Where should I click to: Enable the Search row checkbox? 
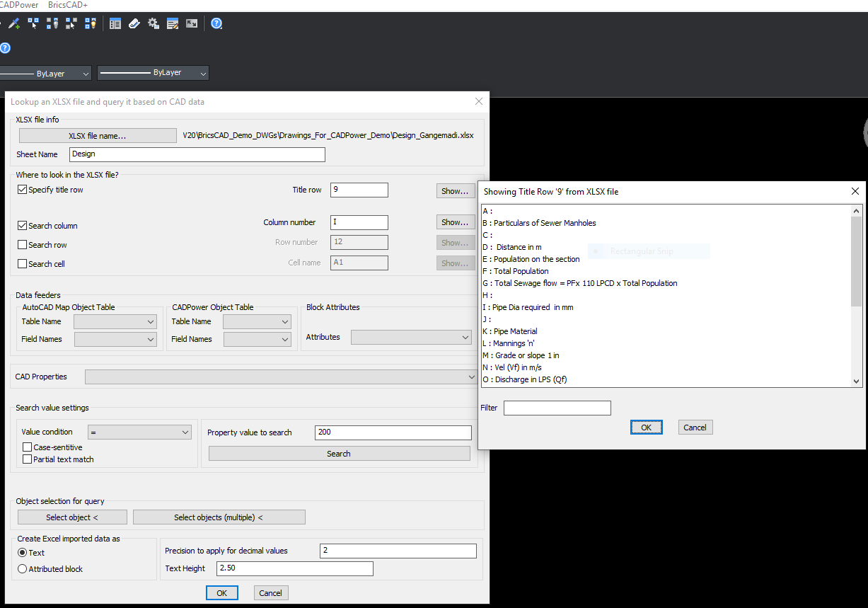23,245
